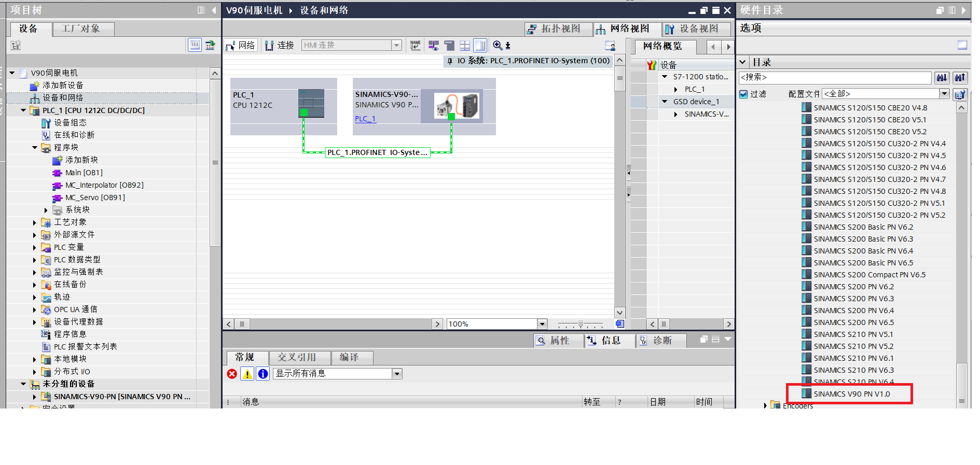Click the zoom magnifier icon in network toolbar
Screen dimensions: 980x465
[x=498, y=46]
